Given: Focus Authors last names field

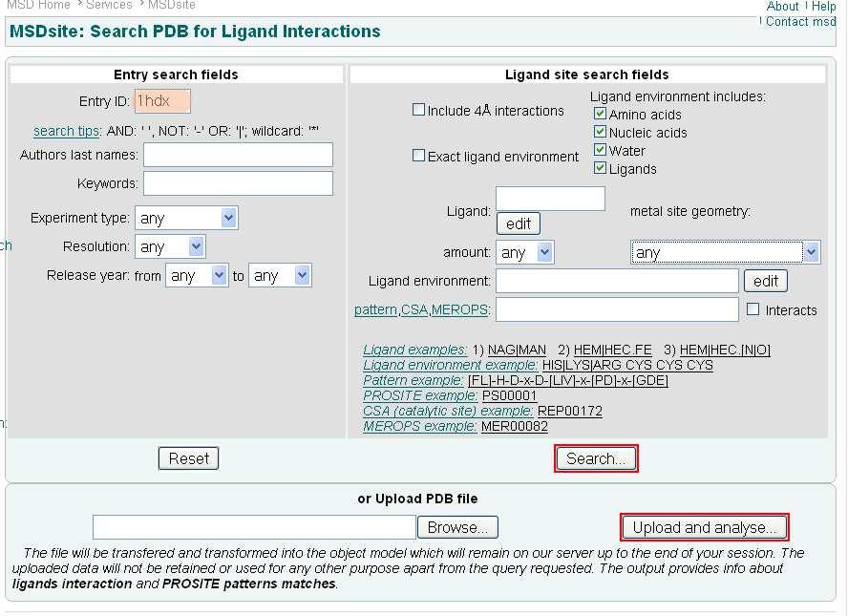Looking at the screenshot, I should coord(238,155).
